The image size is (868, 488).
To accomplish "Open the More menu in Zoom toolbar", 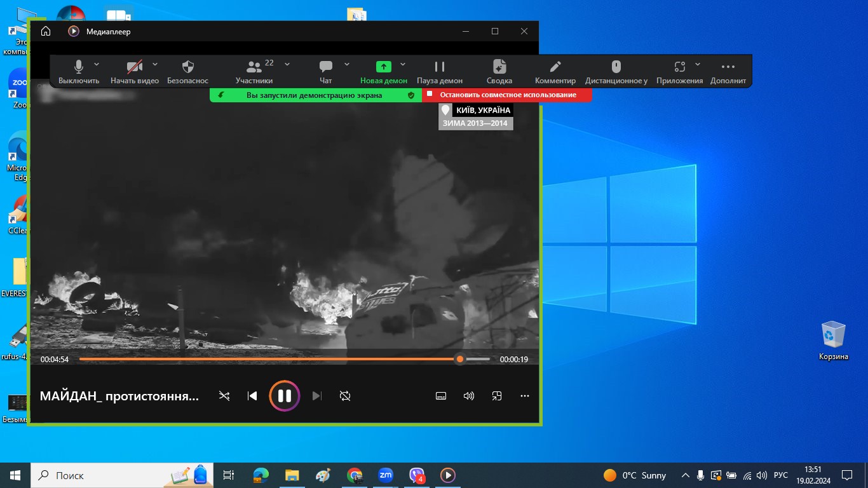I will 728,67.
